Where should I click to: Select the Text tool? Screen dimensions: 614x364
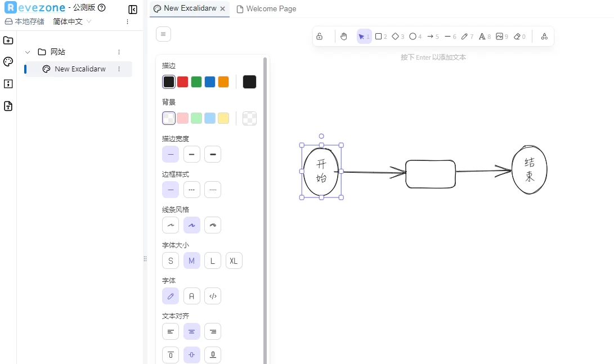tap(482, 37)
